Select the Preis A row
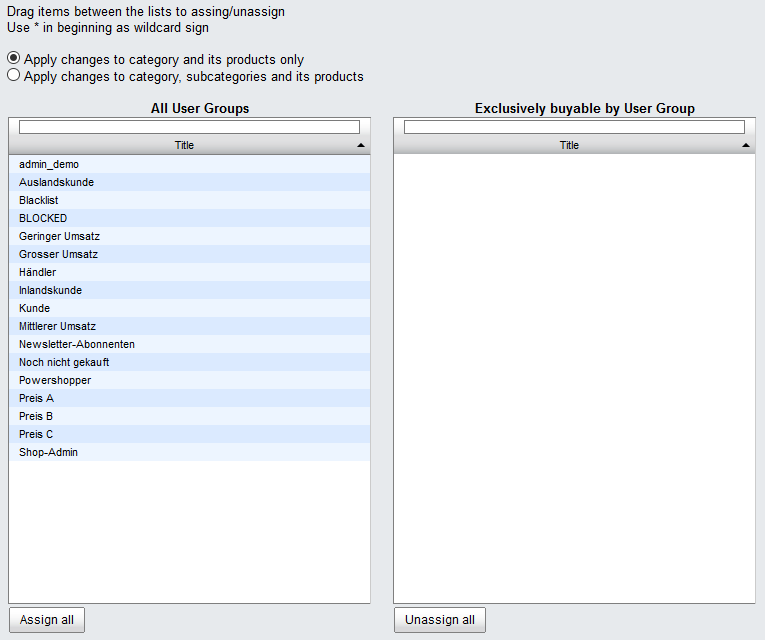 [x=189, y=399]
